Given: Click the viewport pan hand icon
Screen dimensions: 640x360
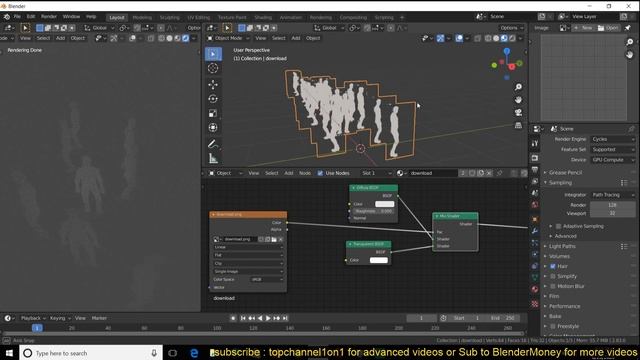Looking at the screenshot, I should (x=518, y=100).
